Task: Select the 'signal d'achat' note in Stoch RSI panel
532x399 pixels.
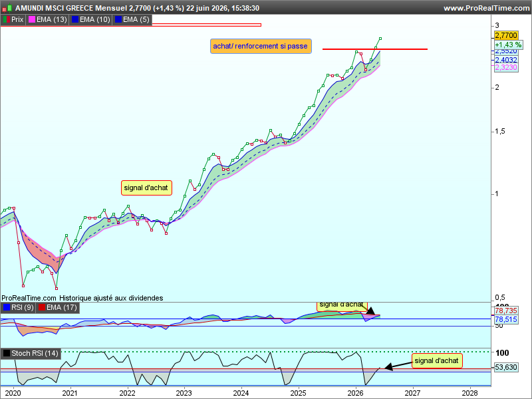Action: pos(437,360)
